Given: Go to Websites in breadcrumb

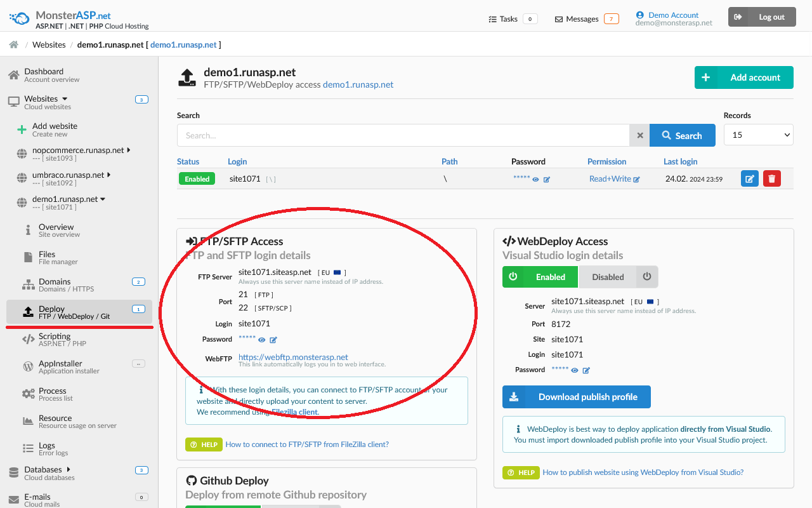Looking at the screenshot, I should pyautogui.click(x=49, y=44).
